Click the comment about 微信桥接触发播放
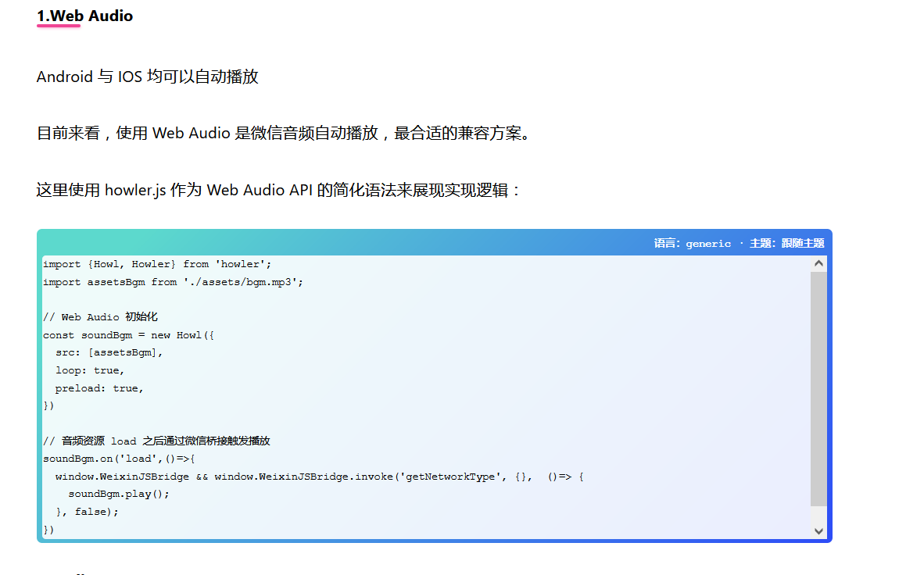 156,441
